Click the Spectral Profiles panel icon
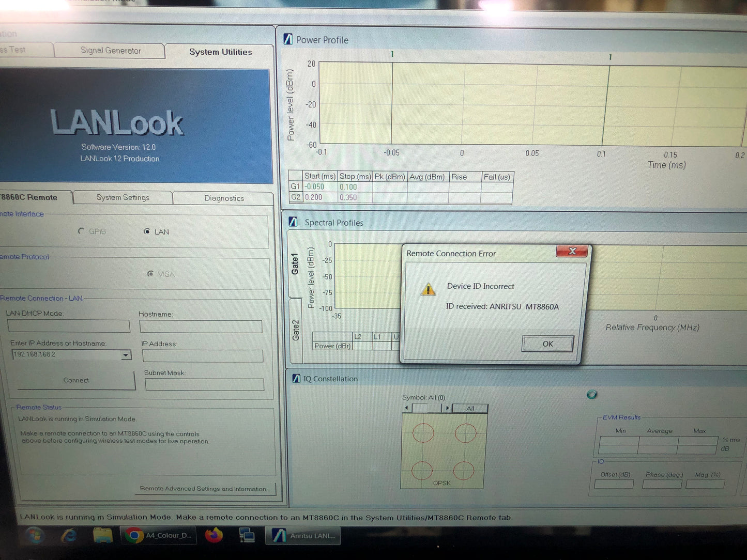The height and width of the screenshot is (560, 747). click(x=293, y=222)
